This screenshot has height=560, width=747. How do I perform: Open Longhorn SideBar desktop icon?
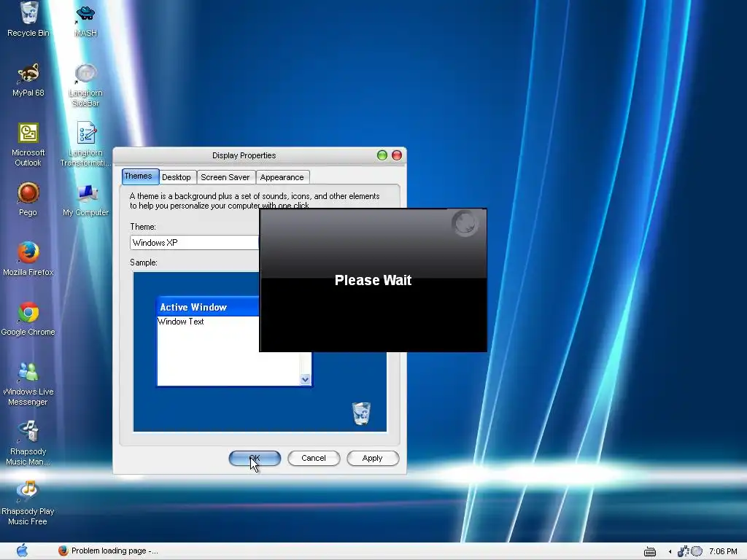86,74
